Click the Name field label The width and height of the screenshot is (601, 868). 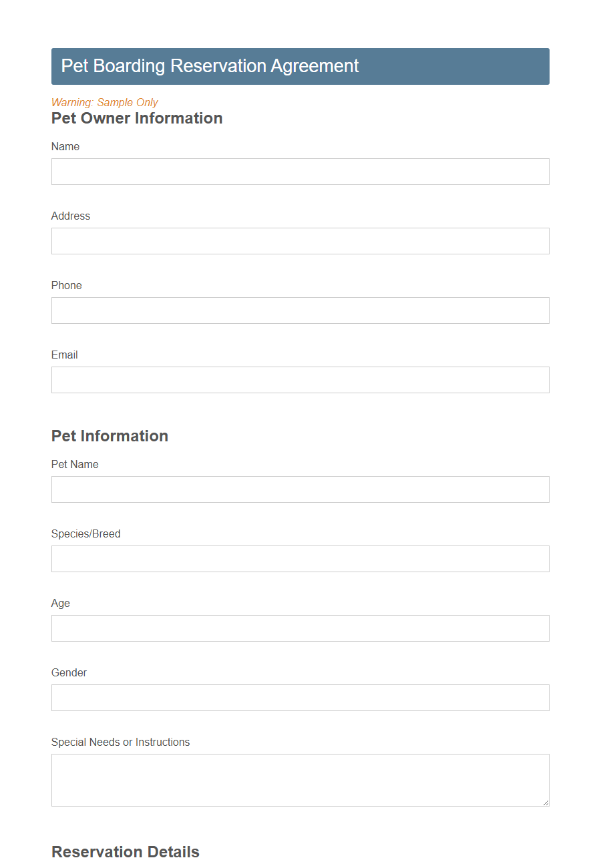65,146
